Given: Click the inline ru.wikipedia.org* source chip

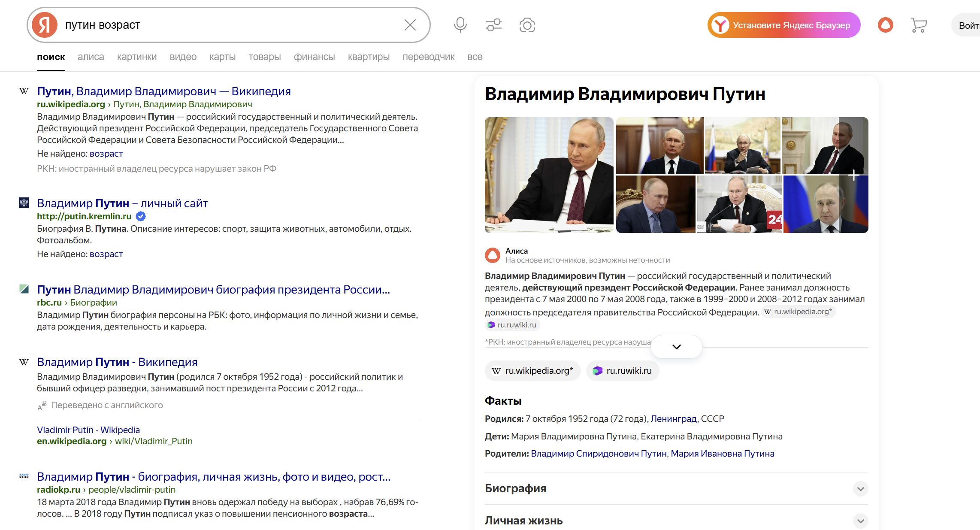Looking at the screenshot, I should pos(799,312).
